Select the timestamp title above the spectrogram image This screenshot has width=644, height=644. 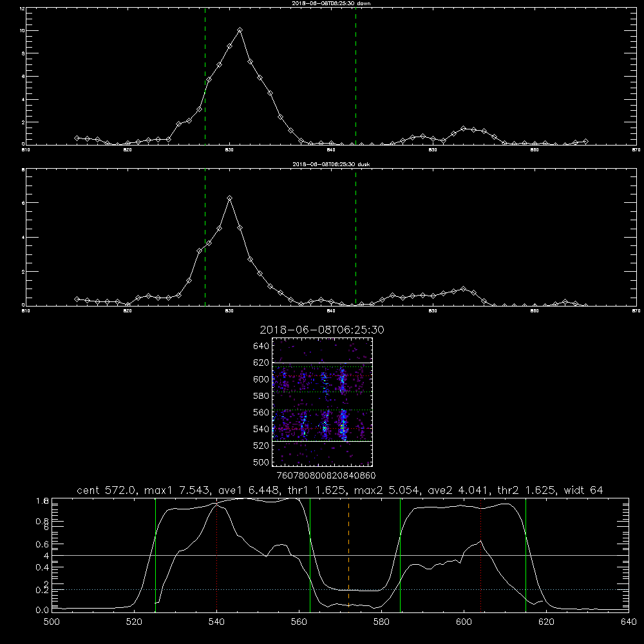pos(322,330)
